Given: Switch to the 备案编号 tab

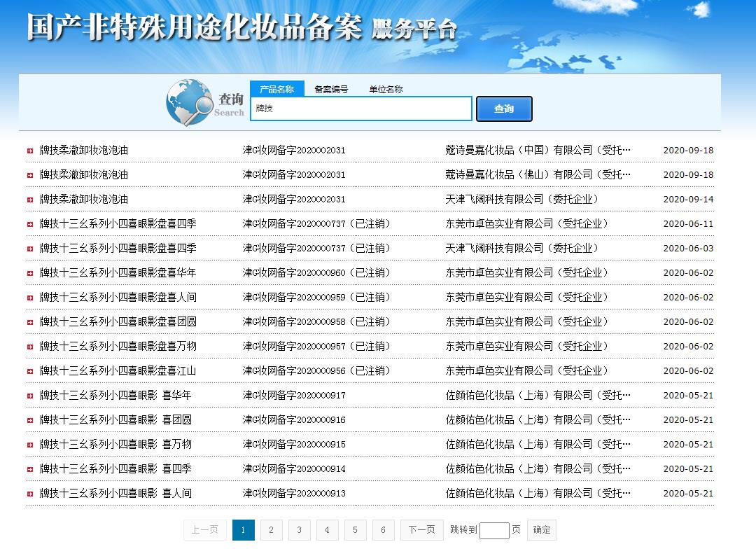Looking at the screenshot, I should pyautogui.click(x=331, y=89).
